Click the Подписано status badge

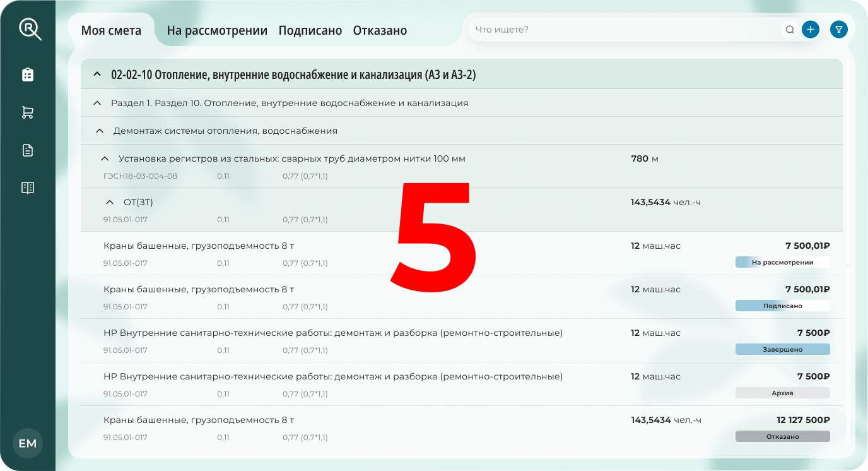782,305
